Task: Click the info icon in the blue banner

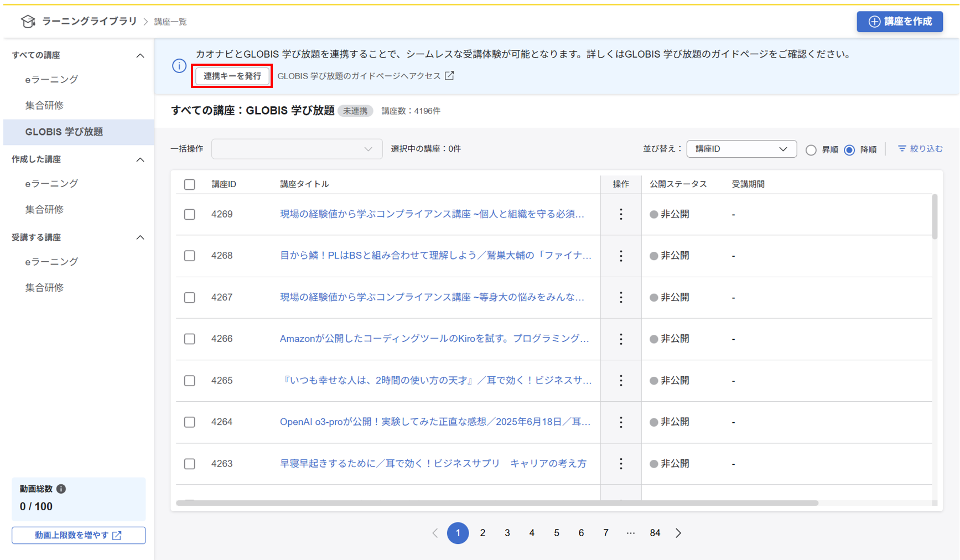Action: pyautogui.click(x=179, y=66)
